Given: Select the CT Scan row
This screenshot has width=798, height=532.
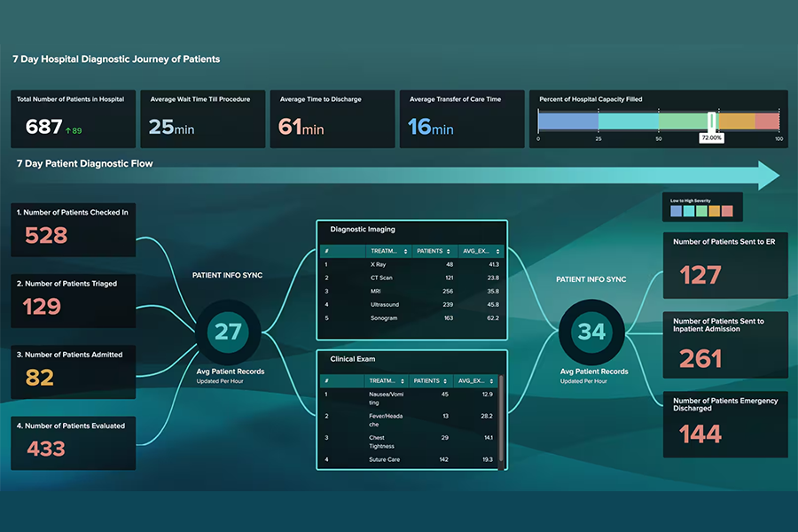Looking at the screenshot, I should (x=412, y=278).
